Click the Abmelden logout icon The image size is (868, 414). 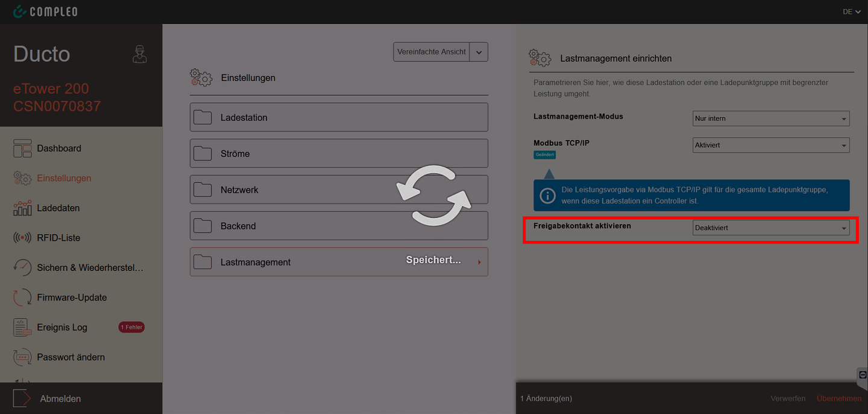22,399
